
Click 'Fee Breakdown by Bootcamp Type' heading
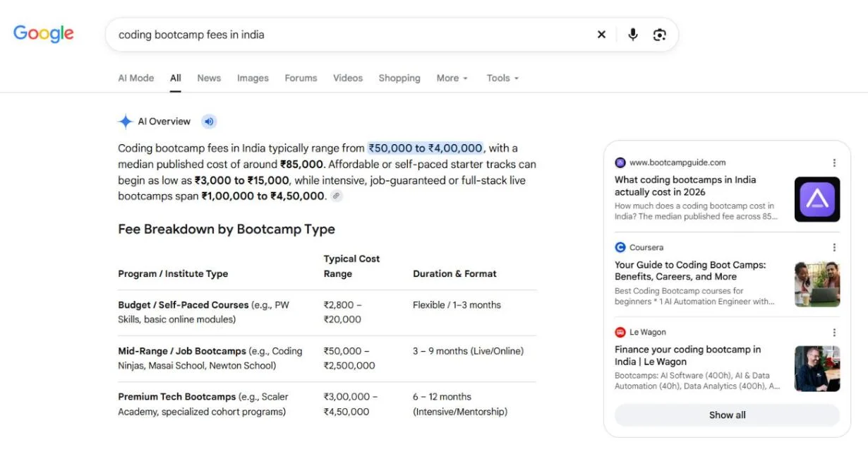point(227,230)
